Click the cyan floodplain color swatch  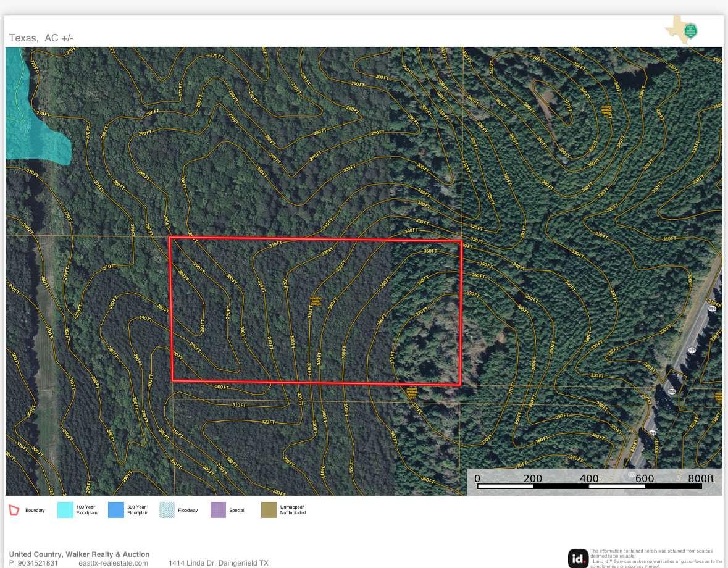[x=65, y=510]
